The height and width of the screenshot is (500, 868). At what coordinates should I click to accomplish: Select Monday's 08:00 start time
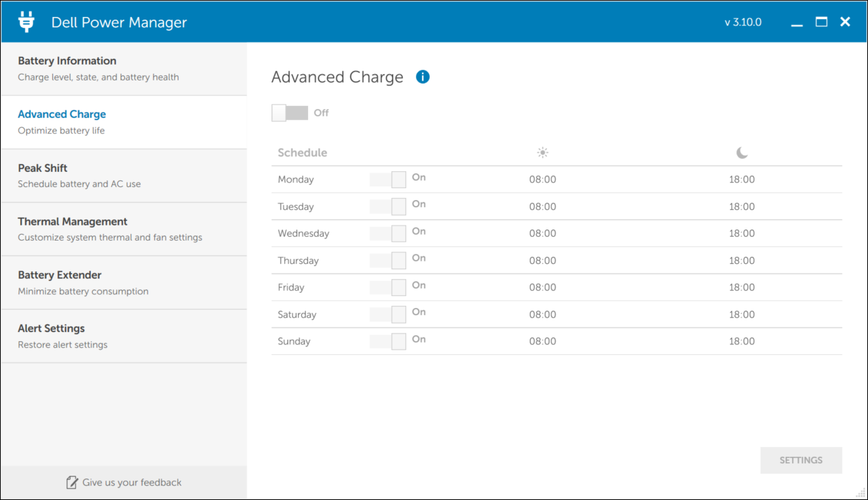pyautogui.click(x=542, y=178)
